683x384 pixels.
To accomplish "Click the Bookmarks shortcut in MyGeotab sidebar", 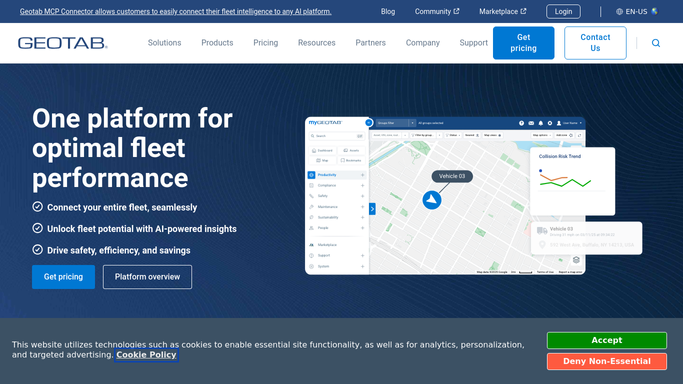I will pos(351,160).
